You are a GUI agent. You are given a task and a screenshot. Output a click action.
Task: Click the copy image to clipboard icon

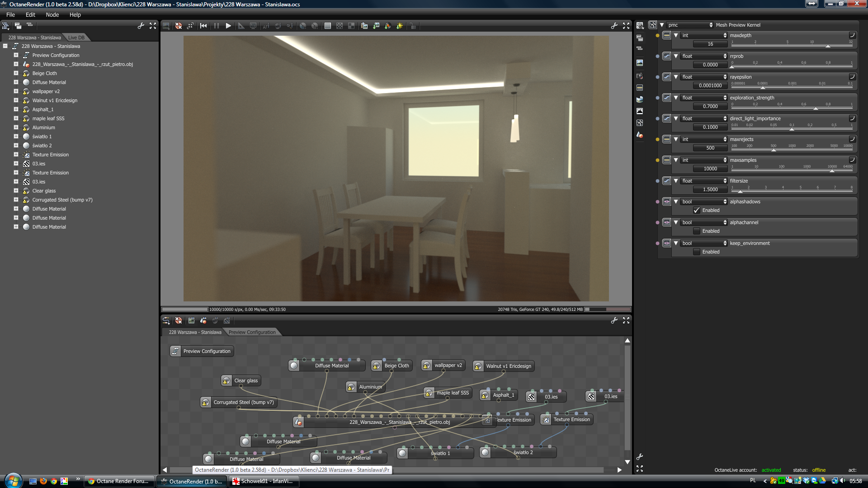[x=364, y=26]
